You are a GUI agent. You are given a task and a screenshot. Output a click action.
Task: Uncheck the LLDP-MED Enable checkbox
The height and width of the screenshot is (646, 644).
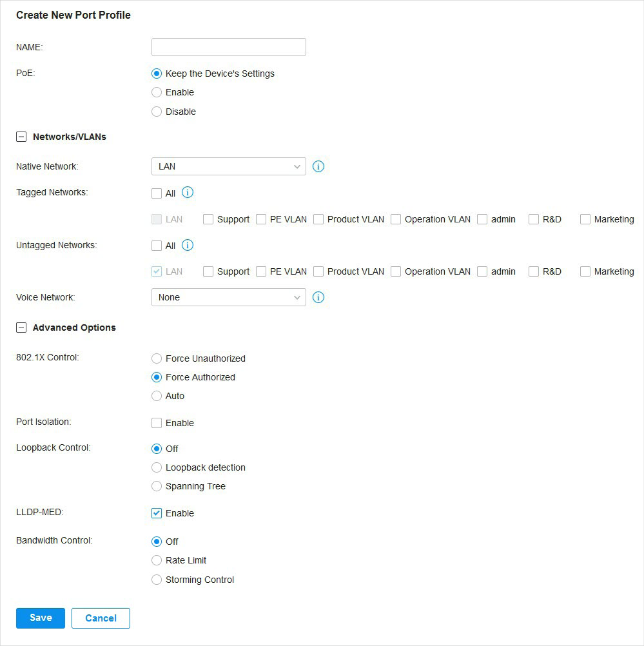click(x=157, y=513)
